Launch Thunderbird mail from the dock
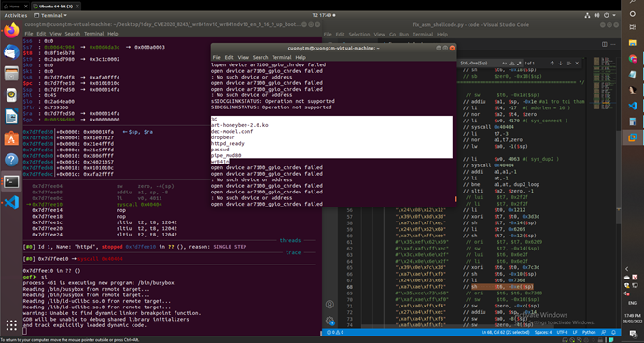Image resolution: width=644 pixels, height=343 pixels. [x=11, y=51]
